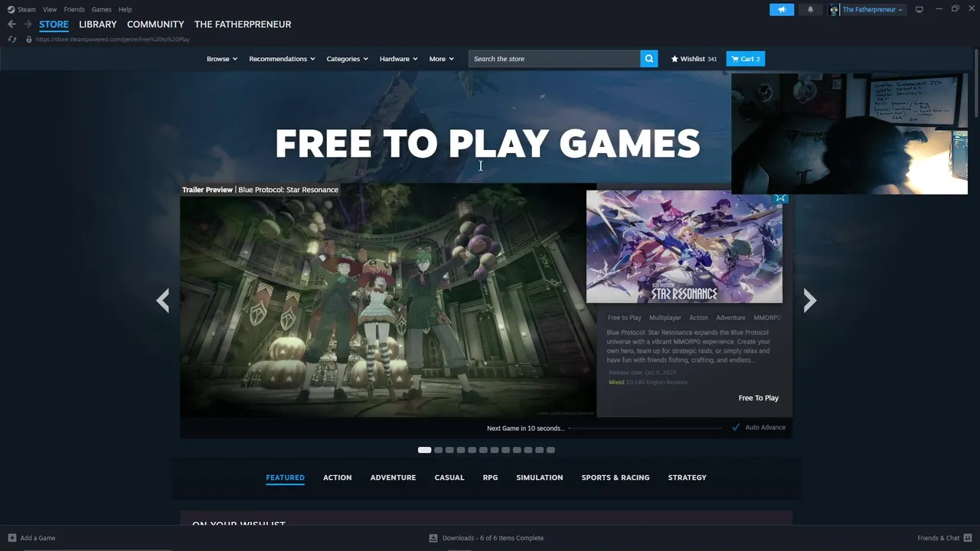Open the Friends & Chat icon
This screenshot has width=980, height=551.
[969, 538]
